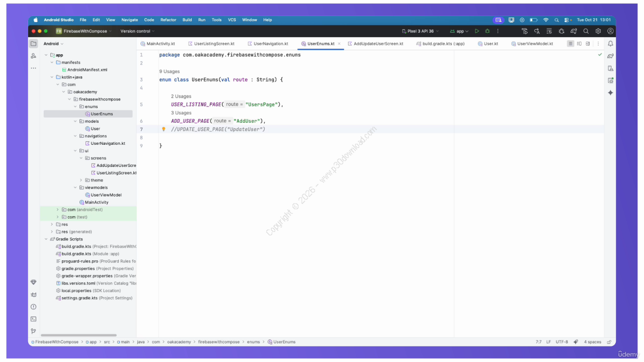
Task: Click the Debug app bug icon
Action: tap(487, 31)
